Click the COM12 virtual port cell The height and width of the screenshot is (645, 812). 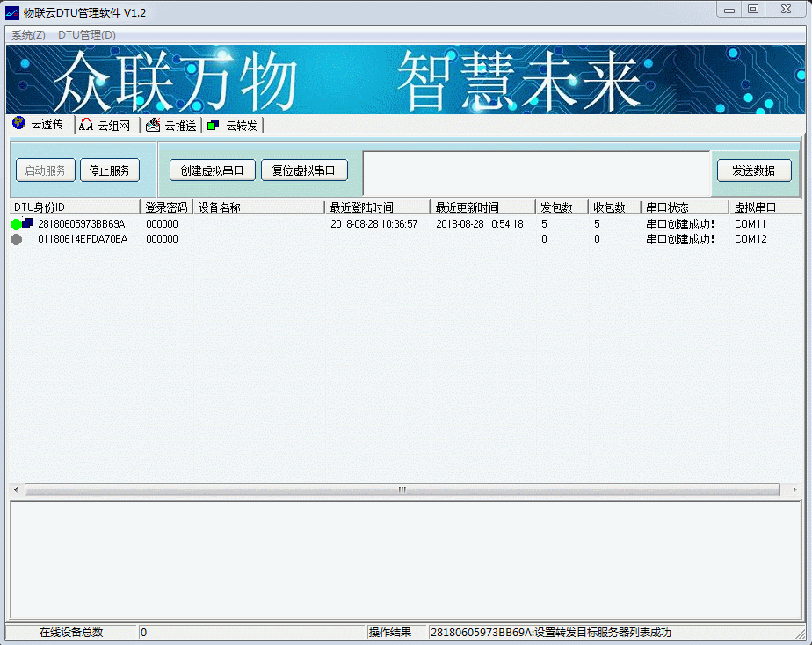(x=750, y=239)
